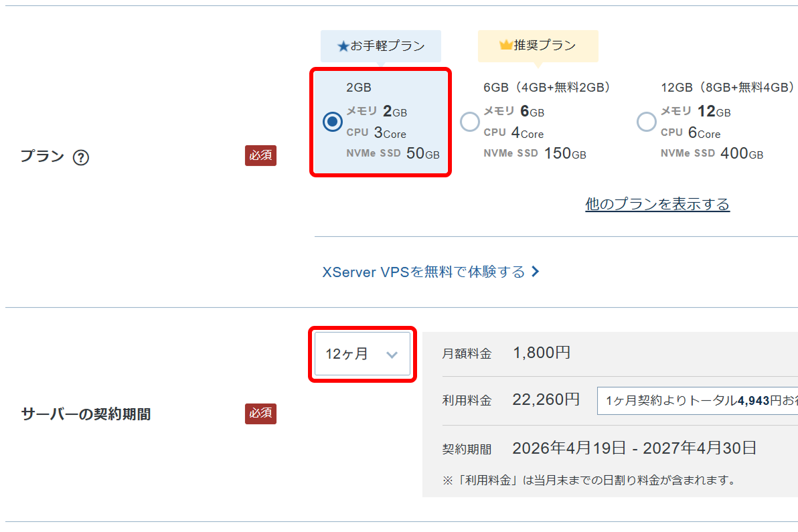
Task: Click the dropdown arrow in contract period box
Action: [x=392, y=355]
